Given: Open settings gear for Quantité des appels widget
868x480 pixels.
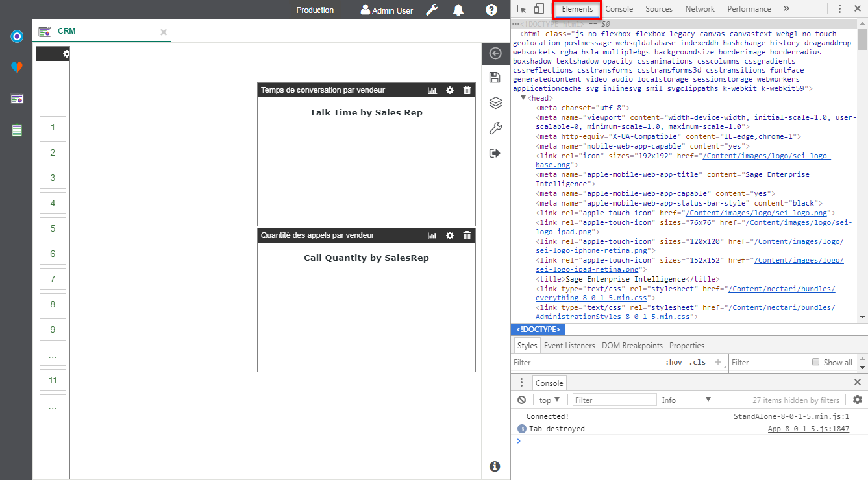Looking at the screenshot, I should 450,235.
